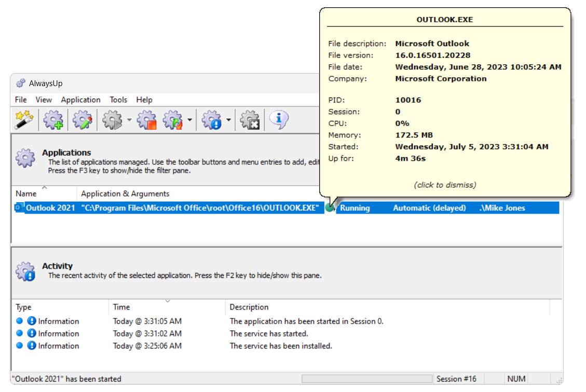Click the gear with blue info badge toolbar icon
The height and width of the screenshot is (392, 586).
212,120
